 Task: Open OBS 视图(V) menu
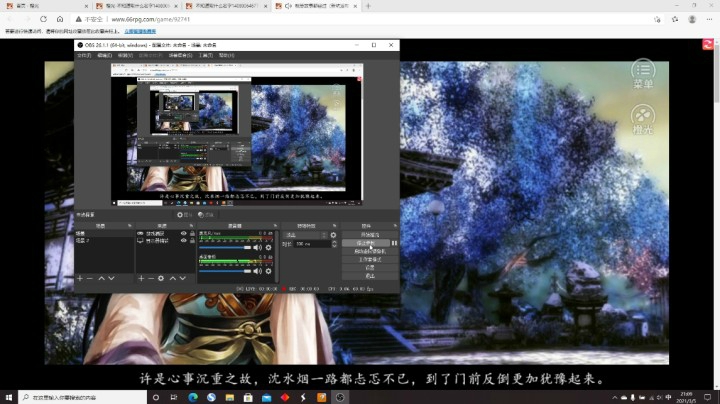(x=125, y=56)
